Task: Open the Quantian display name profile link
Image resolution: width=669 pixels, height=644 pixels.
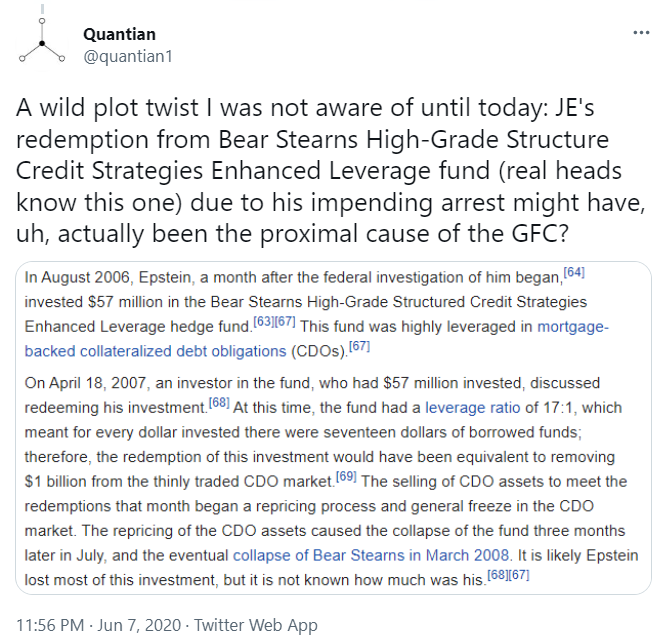Action: pos(119,34)
